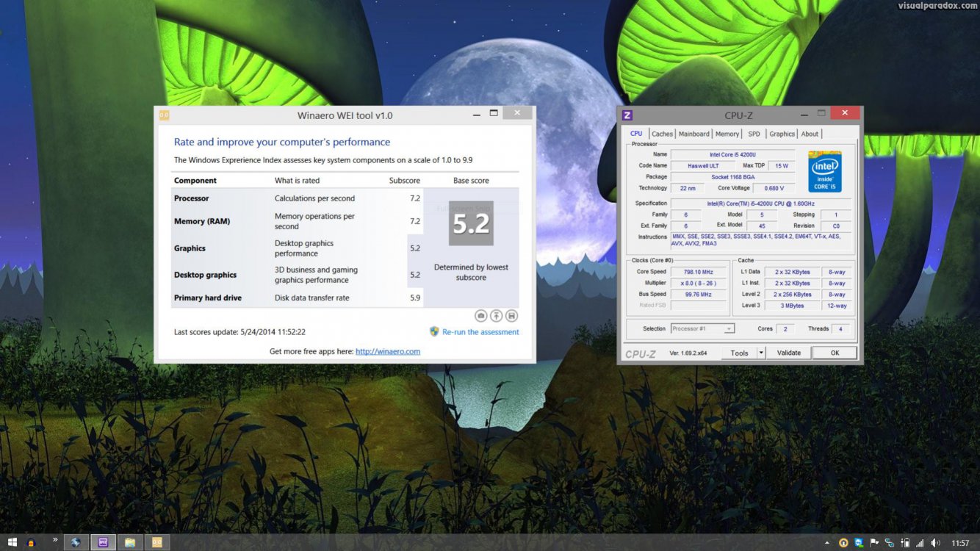Switch to the SPD tab in CPU-Z
This screenshot has width=980, height=551.
(x=754, y=134)
